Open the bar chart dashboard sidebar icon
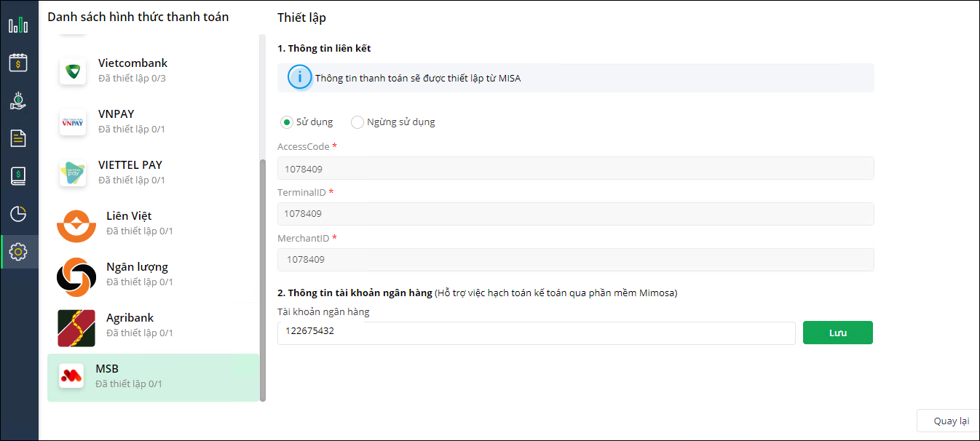The height and width of the screenshot is (441, 980). click(18, 25)
